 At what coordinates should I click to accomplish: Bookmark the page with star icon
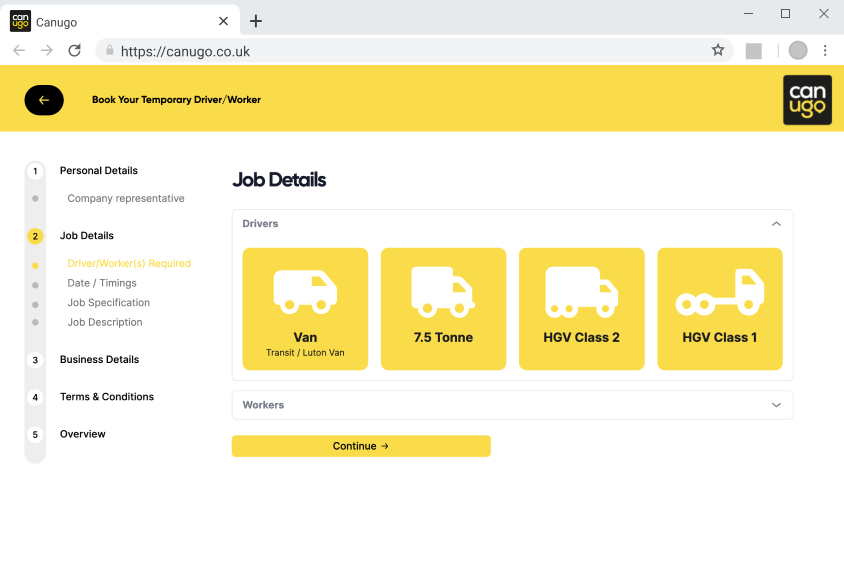pos(717,50)
